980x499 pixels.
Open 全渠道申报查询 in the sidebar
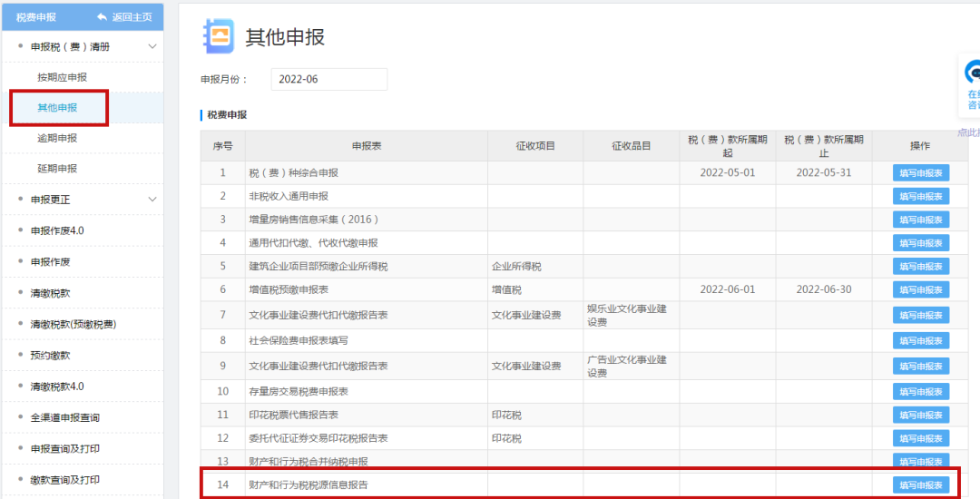tap(64, 417)
